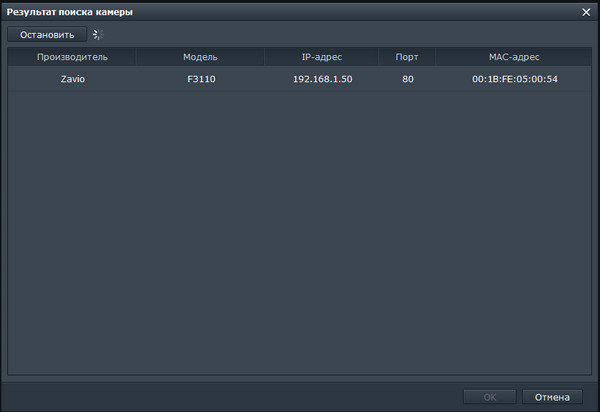Click the divider between Производитель and Модель headers
Viewport: 600px width, 412px height.
click(137, 57)
